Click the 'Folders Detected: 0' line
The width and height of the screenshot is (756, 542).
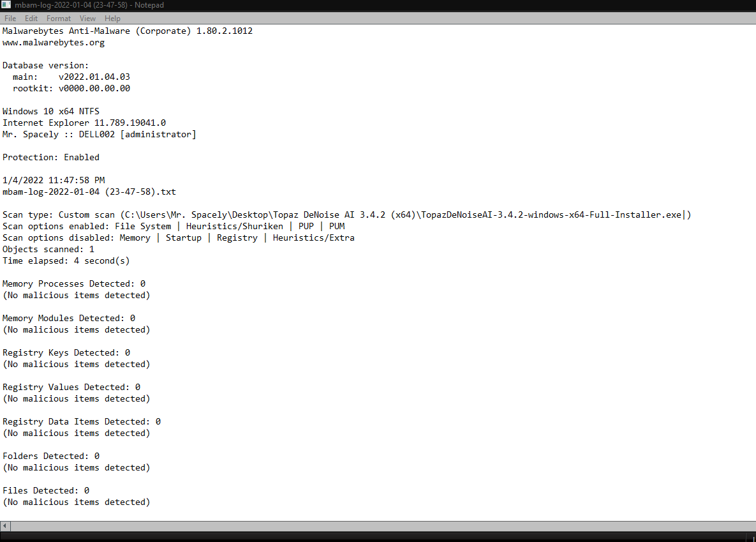pyautogui.click(x=51, y=456)
